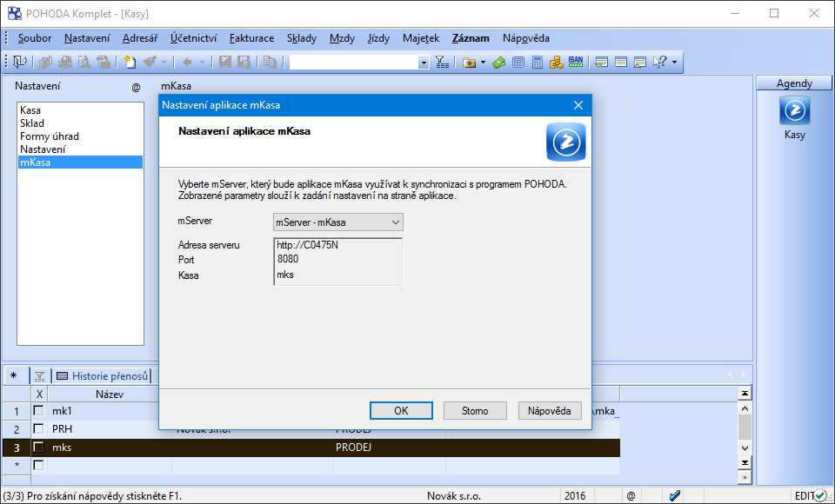Open the Účetnictví menu
This screenshot has height=504, width=835.
coord(194,38)
